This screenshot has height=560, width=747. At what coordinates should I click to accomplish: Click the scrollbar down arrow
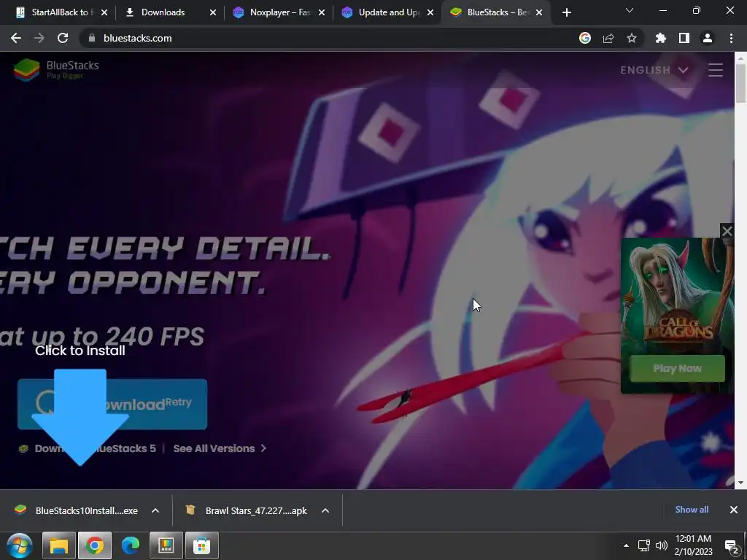(x=740, y=483)
